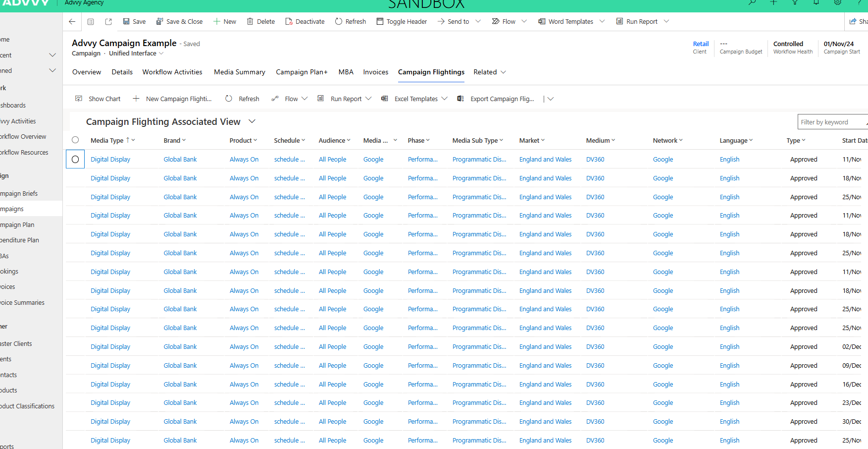This screenshot has height=449, width=868.
Task: Click the Save icon in toolbar
Action: pos(126,21)
